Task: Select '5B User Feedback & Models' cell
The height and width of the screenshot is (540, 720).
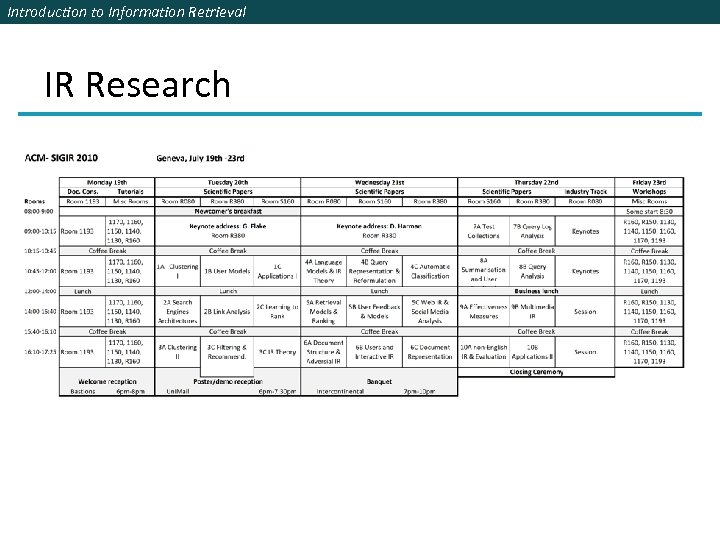Action: 374,311
